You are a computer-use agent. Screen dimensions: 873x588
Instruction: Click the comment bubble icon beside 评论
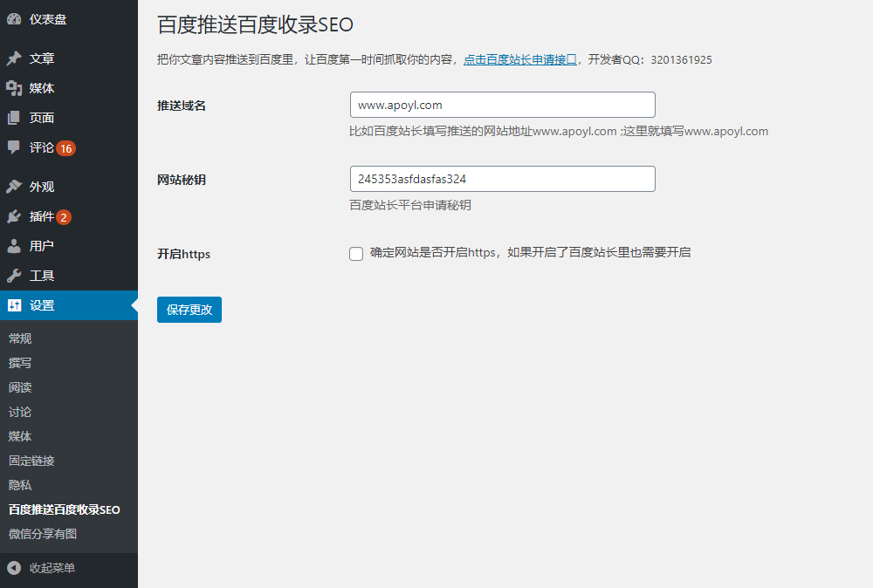pyautogui.click(x=14, y=147)
